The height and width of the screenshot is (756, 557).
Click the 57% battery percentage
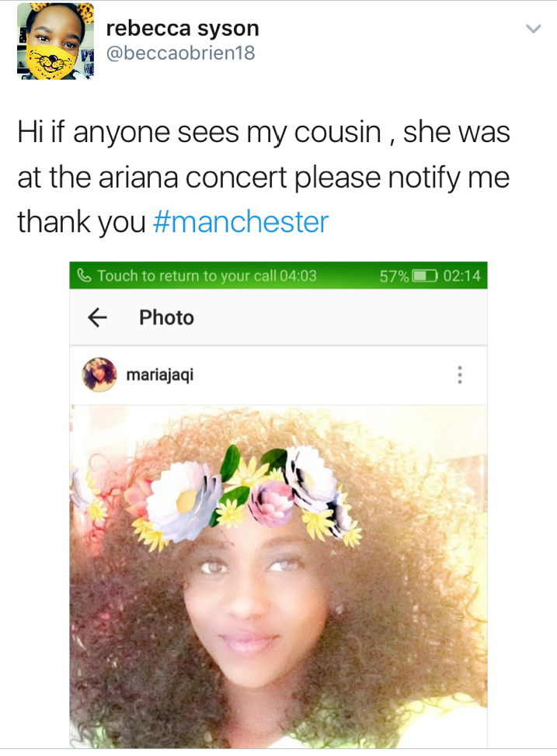(394, 276)
